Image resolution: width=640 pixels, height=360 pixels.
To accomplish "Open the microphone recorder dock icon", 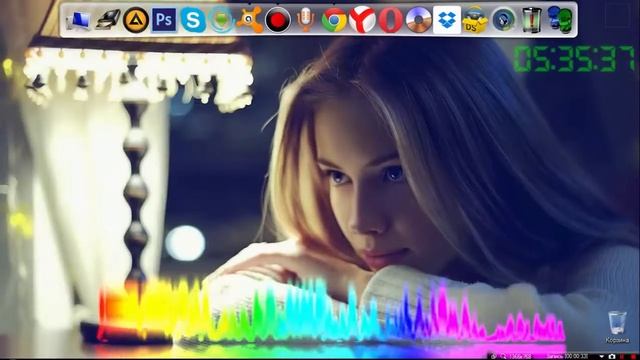I will [x=306, y=20].
